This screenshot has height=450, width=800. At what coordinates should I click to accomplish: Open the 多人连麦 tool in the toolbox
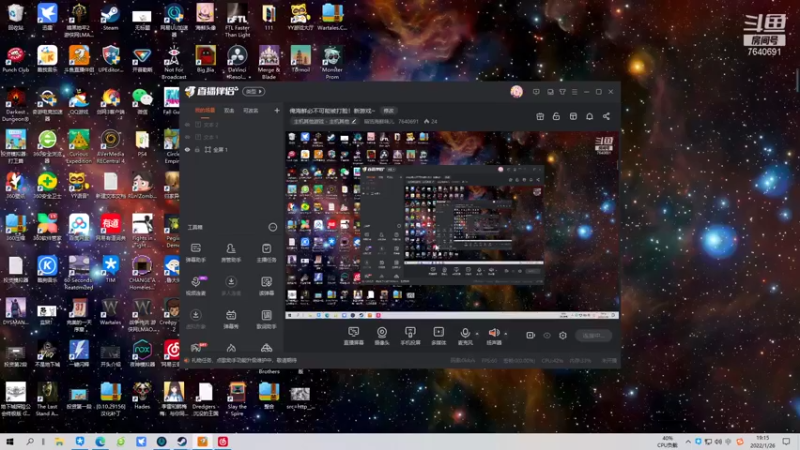(x=231, y=286)
